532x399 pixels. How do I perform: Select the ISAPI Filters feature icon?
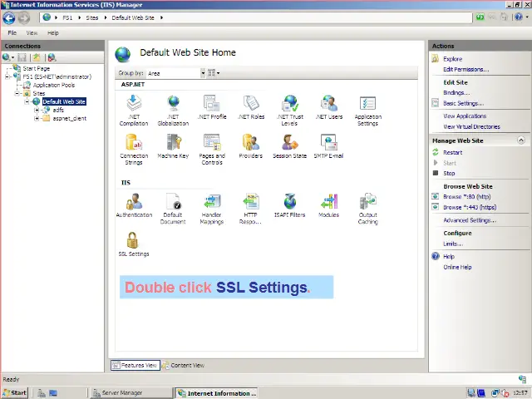coord(290,201)
